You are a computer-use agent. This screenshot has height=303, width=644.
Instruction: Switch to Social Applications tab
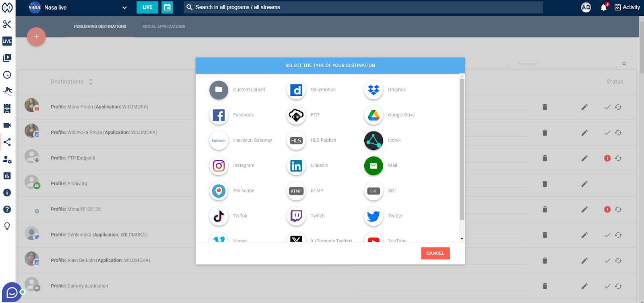click(x=164, y=27)
